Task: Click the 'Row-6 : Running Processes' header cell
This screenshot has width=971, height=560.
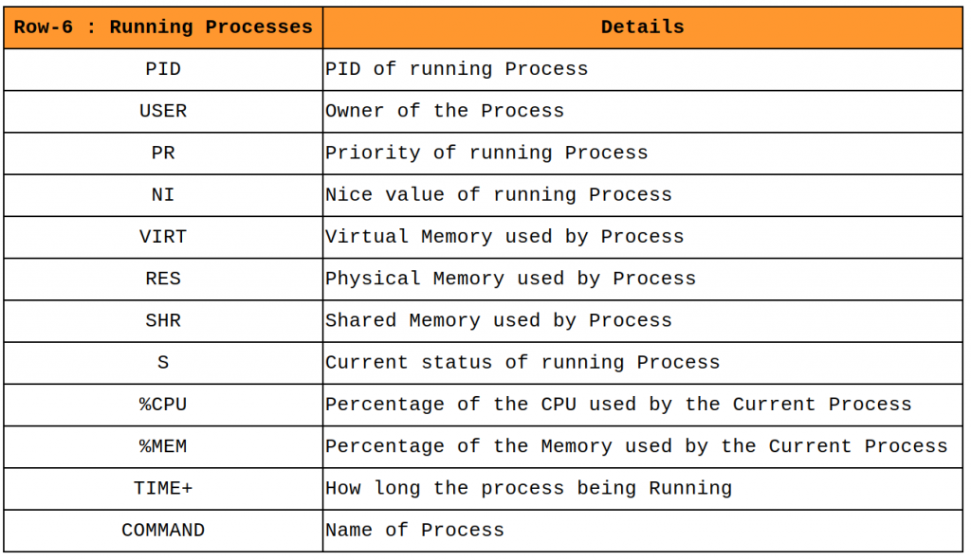Action: (x=163, y=27)
